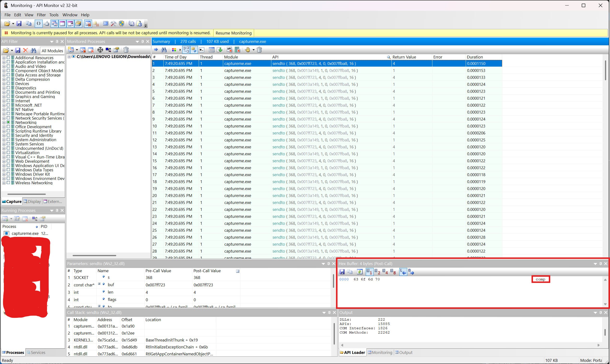The width and height of the screenshot is (610, 364).
Task: Click the refresh icon in Hex Buffer toolbar
Action: point(360,272)
